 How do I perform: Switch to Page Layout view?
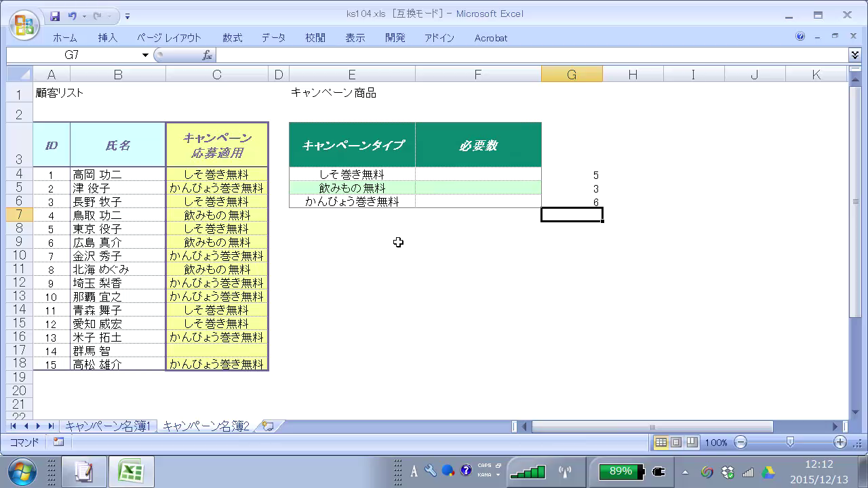676,443
